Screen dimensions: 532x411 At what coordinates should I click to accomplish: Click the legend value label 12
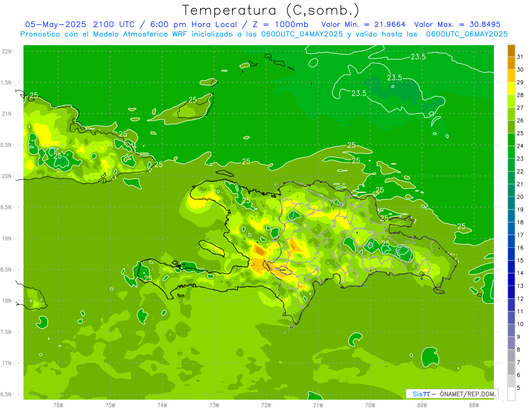520,298
